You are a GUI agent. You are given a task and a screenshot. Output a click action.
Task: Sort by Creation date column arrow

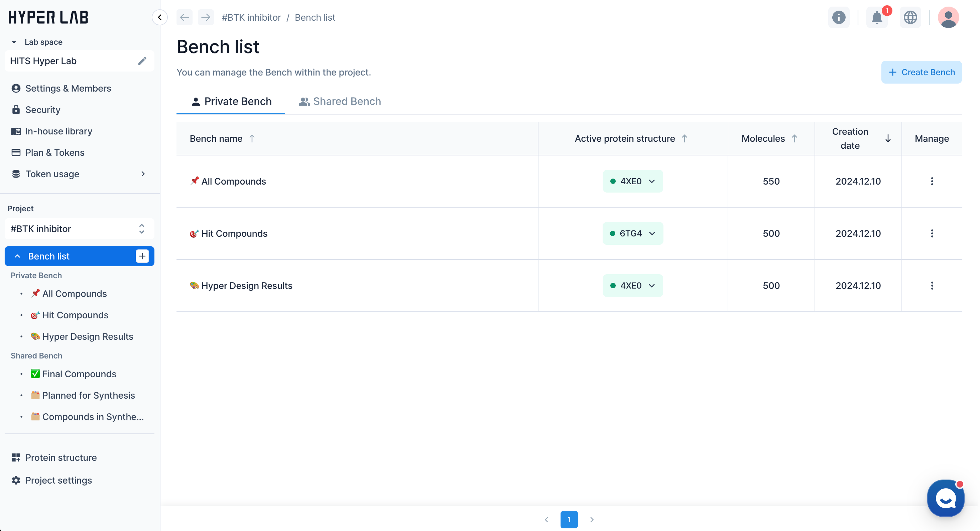[x=888, y=139]
